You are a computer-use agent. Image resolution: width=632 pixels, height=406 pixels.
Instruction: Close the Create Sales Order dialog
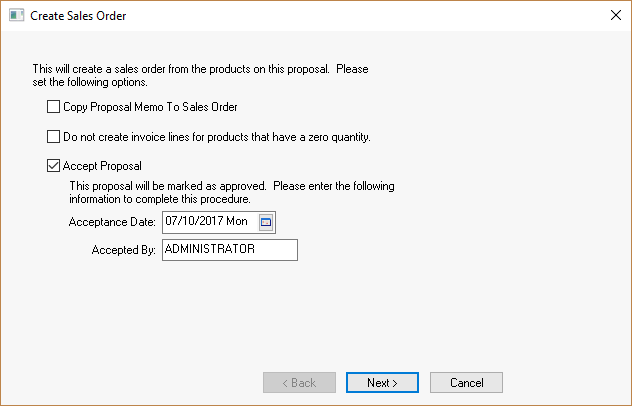pos(614,16)
